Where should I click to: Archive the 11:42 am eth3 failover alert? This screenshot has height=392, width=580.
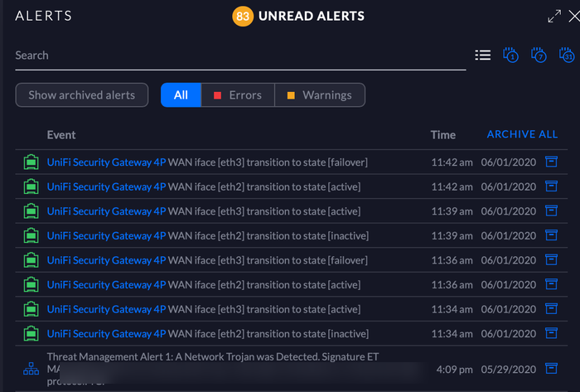click(551, 162)
